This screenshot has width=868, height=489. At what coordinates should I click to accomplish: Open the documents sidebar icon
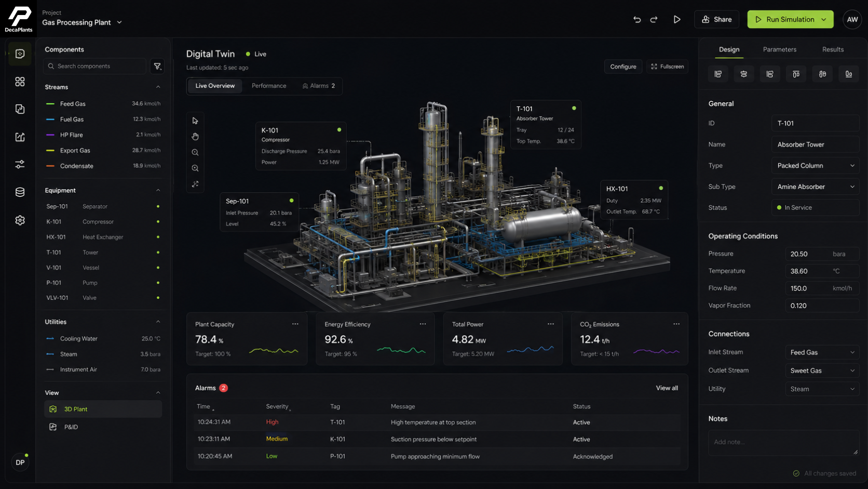pos(20,109)
